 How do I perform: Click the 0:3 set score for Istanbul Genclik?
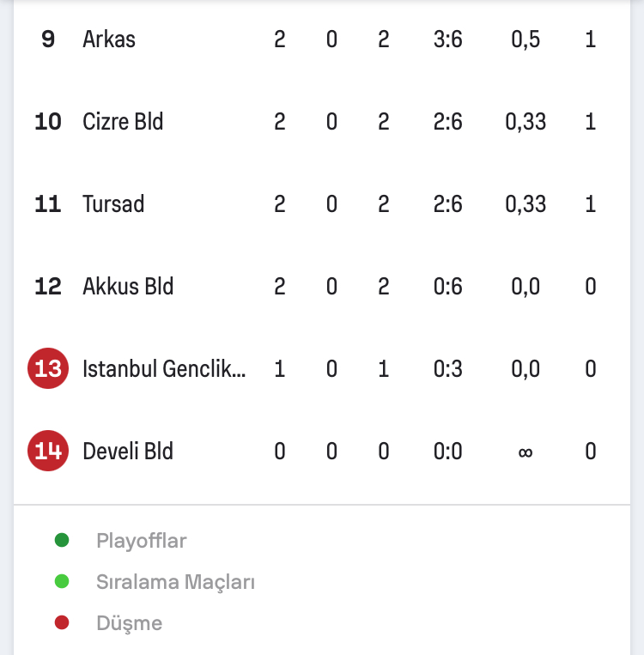(x=447, y=368)
